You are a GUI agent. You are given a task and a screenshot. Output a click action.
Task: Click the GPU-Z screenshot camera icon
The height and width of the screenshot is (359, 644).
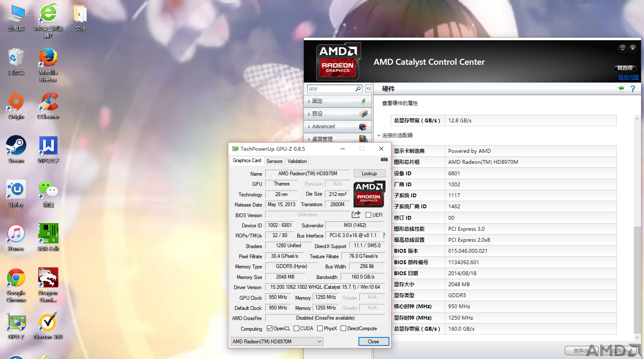[384, 160]
